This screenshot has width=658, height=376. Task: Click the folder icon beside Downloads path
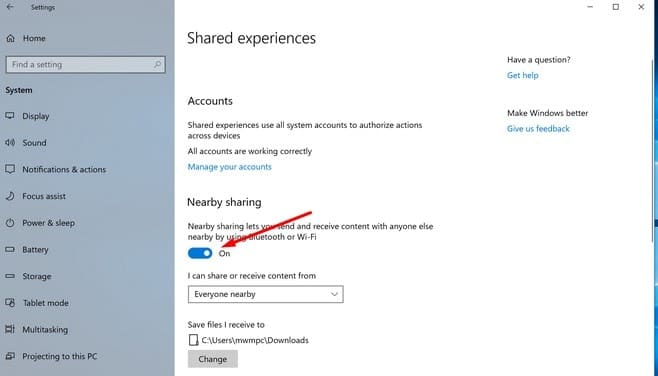[x=193, y=340]
